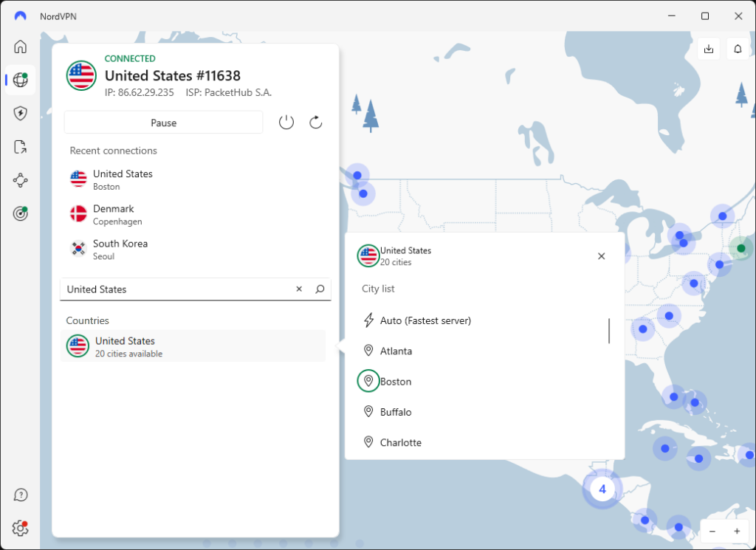Click the power disconnect icon

(286, 123)
